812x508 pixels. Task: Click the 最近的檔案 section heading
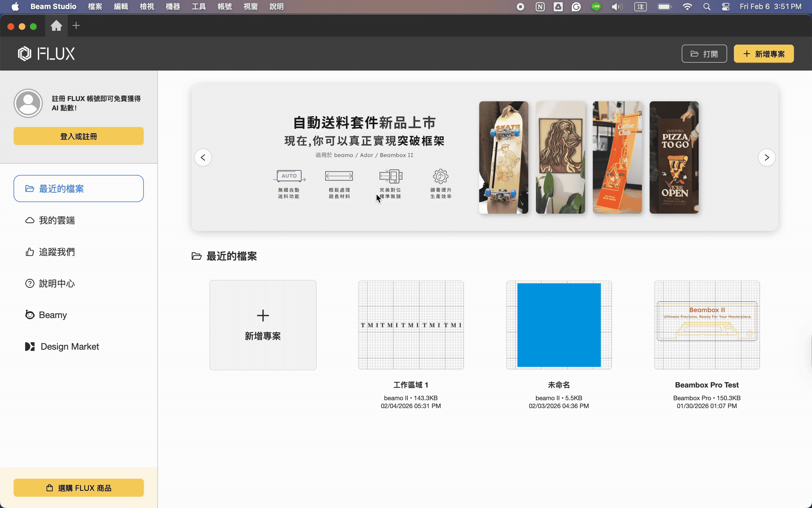click(x=231, y=256)
